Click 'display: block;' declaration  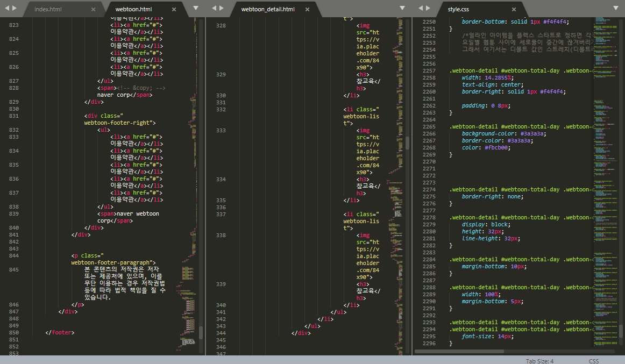[486, 225]
